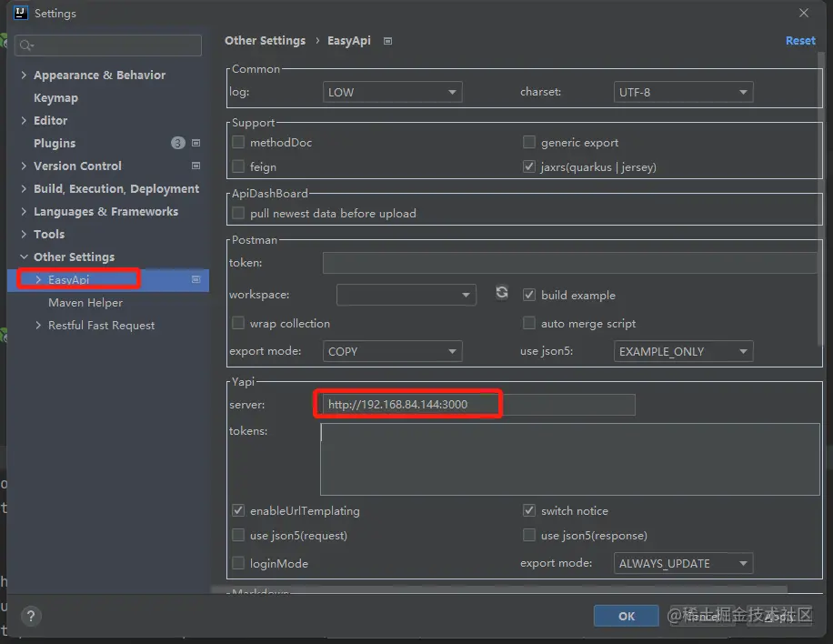The width and height of the screenshot is (833, 644).
Task: Click the horizontal scrollbar below Yapi section
Action: [499, 589]
